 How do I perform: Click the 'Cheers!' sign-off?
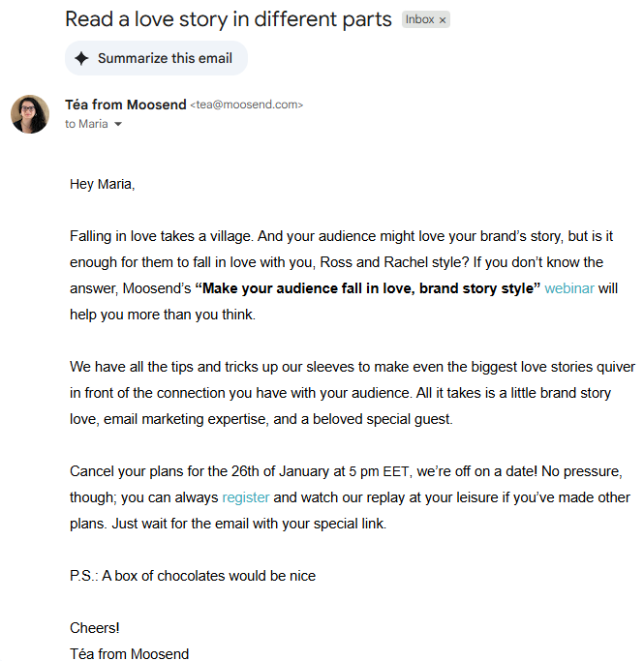pyautogui.click(x=95, y=628)
